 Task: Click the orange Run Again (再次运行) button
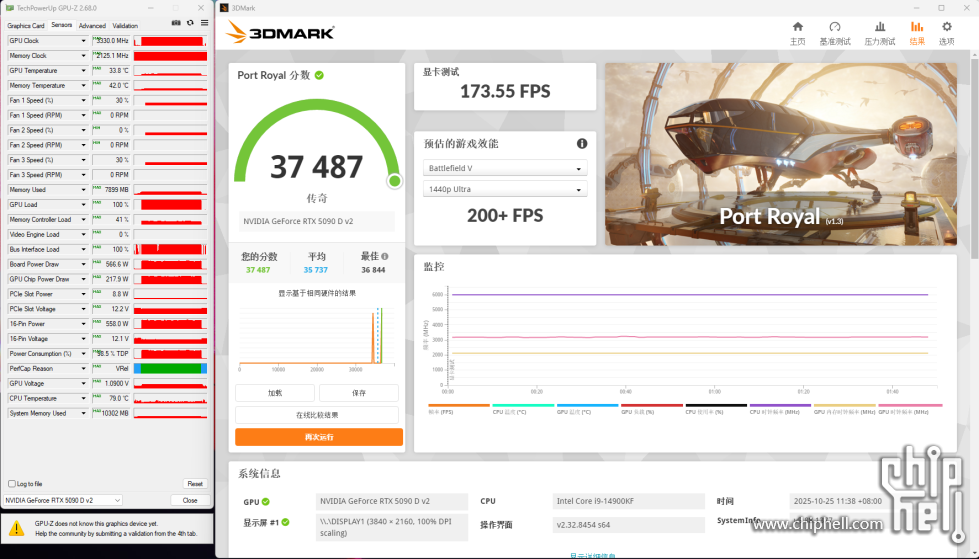[x=319, y=437]
